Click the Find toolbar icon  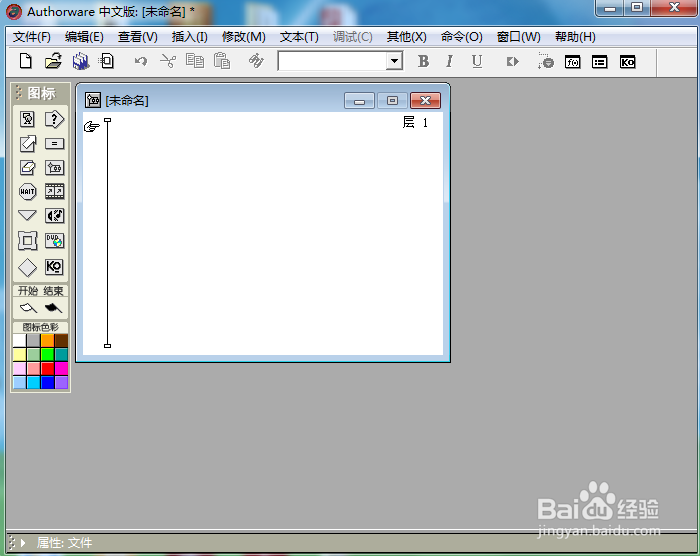point(256,61)
